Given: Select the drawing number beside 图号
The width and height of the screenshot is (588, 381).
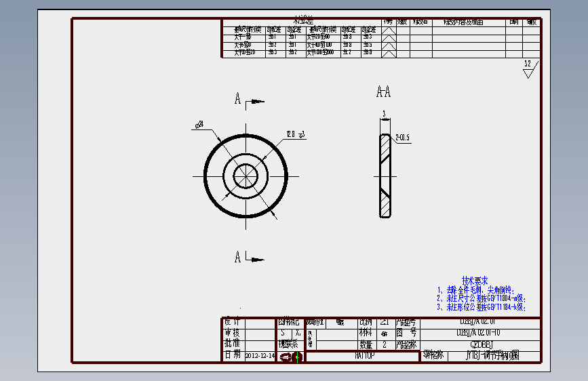Looking at the screenshot, I should [x=478, y=333].
